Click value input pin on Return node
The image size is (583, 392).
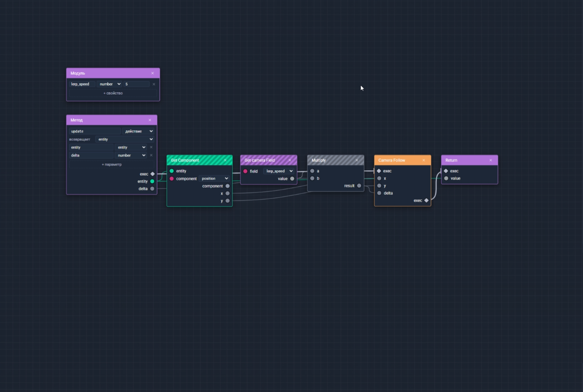pyautogui.click(x=446, y=178)
